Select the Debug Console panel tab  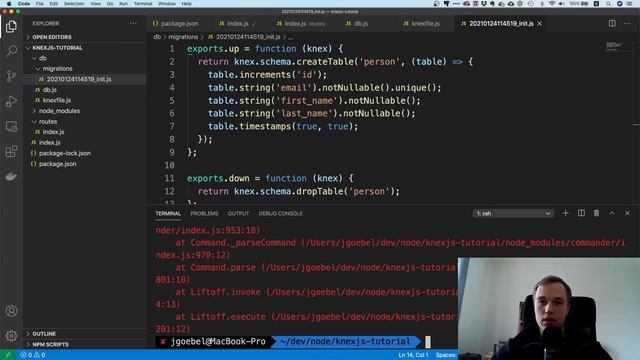[x=280, y=213]
